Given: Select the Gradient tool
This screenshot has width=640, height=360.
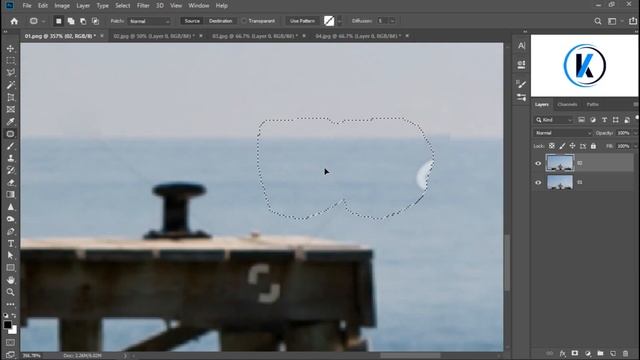Looking at the screenshot, I should [x=11, y=195].
